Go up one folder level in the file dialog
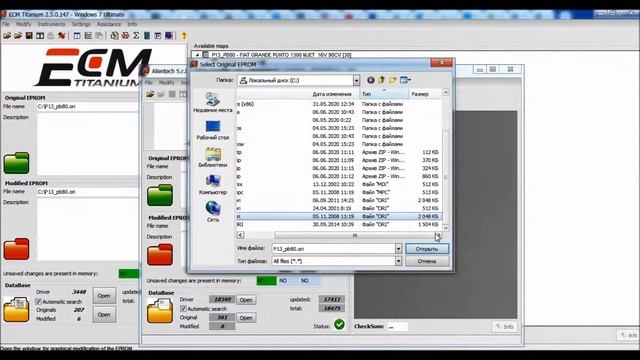The height and width of the screenshot is (360, 640). 382,80
